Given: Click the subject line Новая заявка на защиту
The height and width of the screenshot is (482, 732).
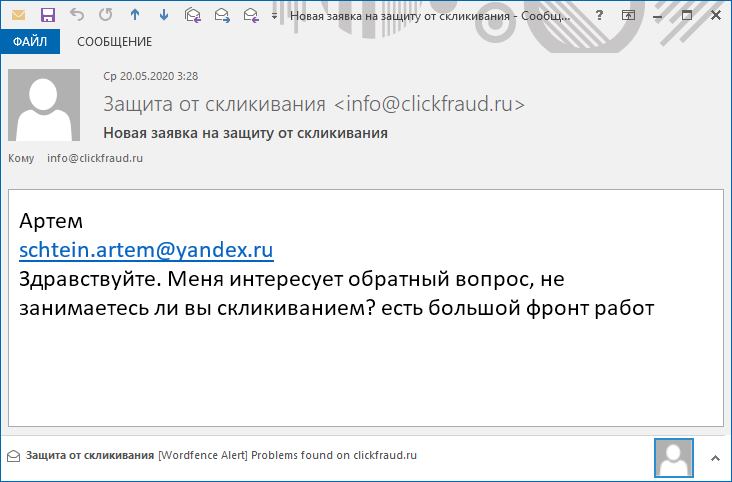Looking at the screenshot, I should pyautogui.click(x=245, y=133).
